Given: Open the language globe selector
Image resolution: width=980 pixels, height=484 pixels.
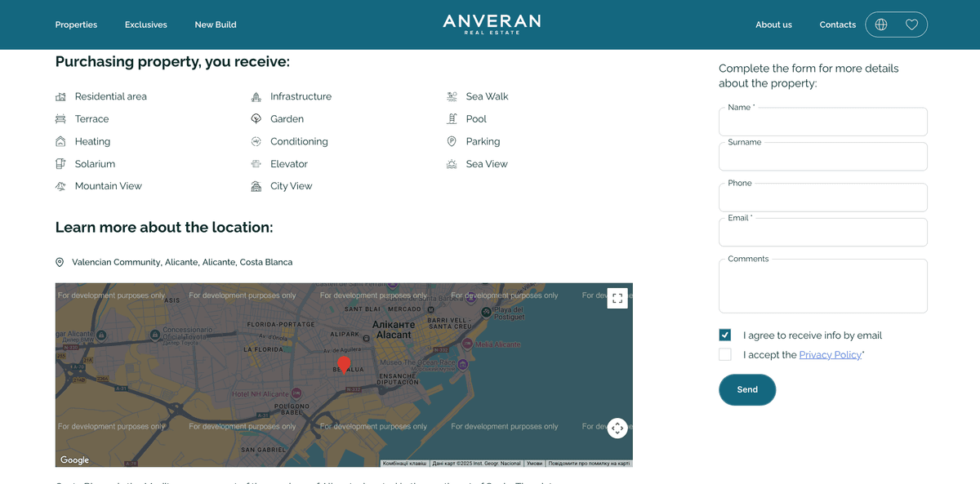Looking at the screenshot, I should tap(881, 24).
